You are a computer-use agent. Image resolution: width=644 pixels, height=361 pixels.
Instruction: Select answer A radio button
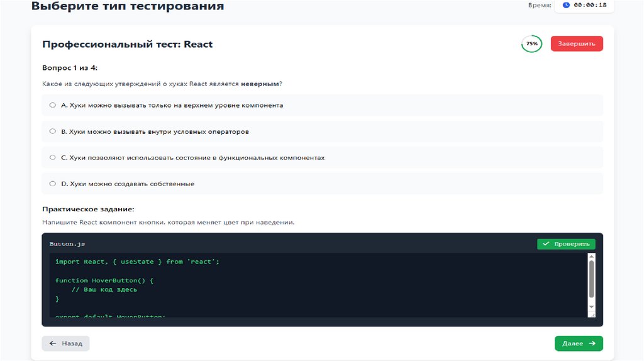[x=53, y=105]
